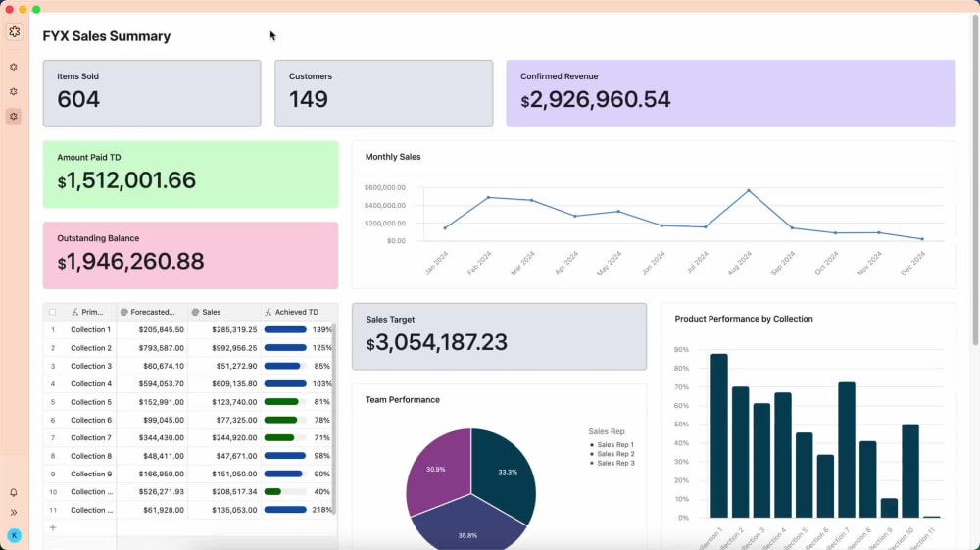
Task: Click row number 11 in the table
Action: coord(53,510)
